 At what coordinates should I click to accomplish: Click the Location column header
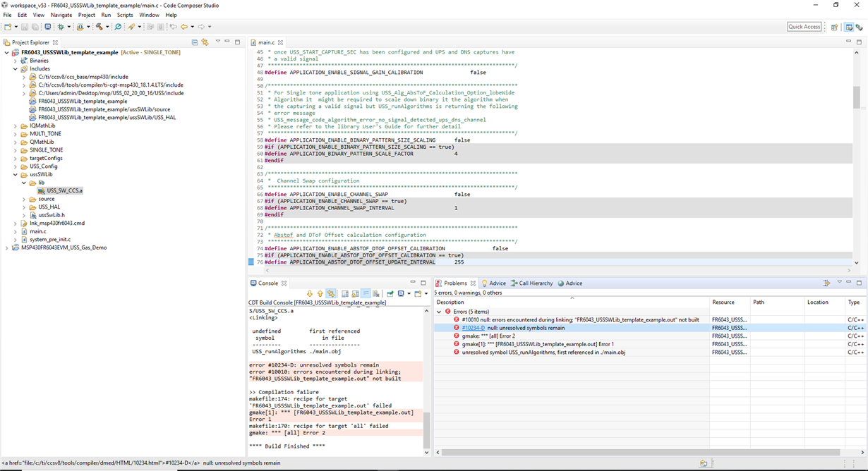824,302
